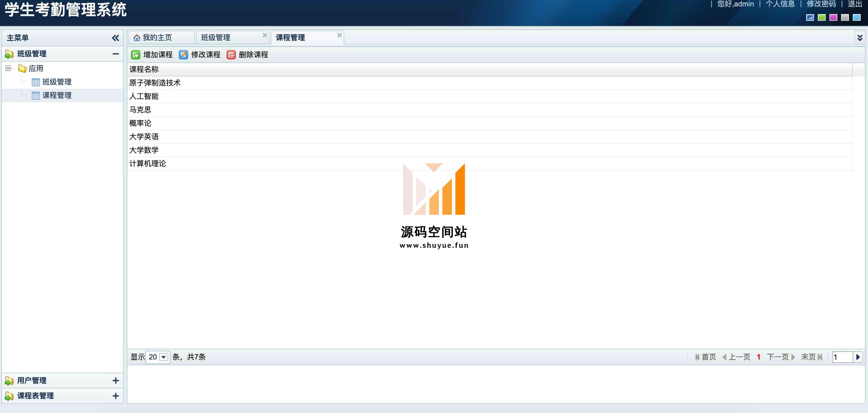The height and width of the screenshot is (413, 868).
Task: Click the 增加课程 button label
Action: click(158, 54)
